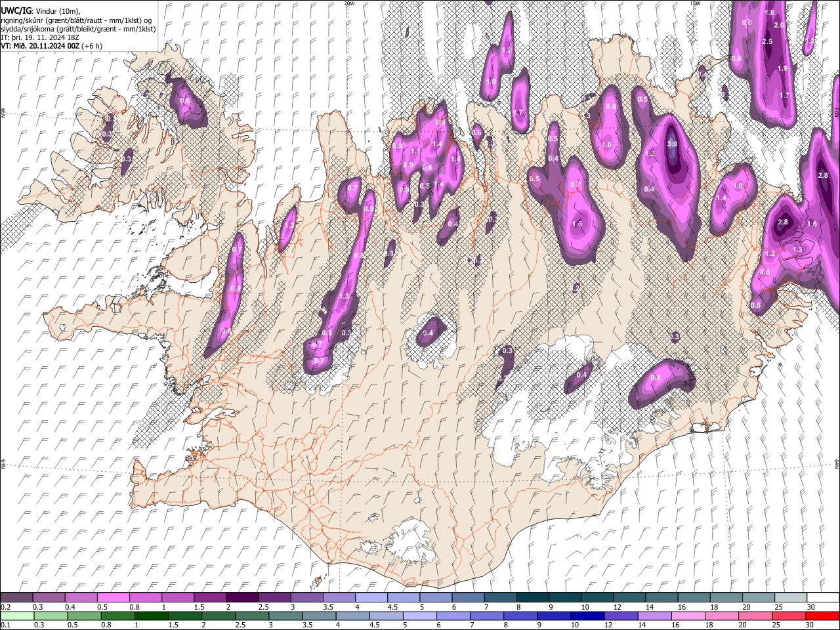The width and height of the screenshot is (840, 630).
Task: Select the "20W" longitude label on the top edge
Action: click(x=349, y=3)
